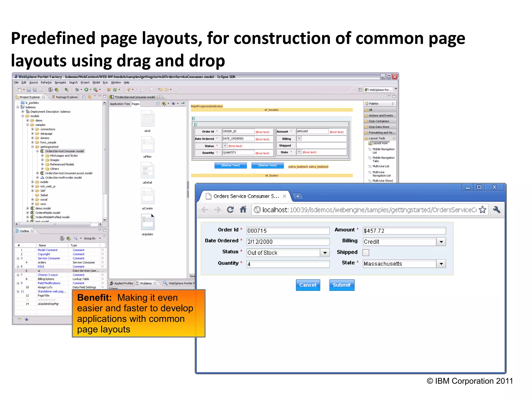Click browser back arrow
The height and width of the screenshot is (399, 532).
click(x=205, y=210)
